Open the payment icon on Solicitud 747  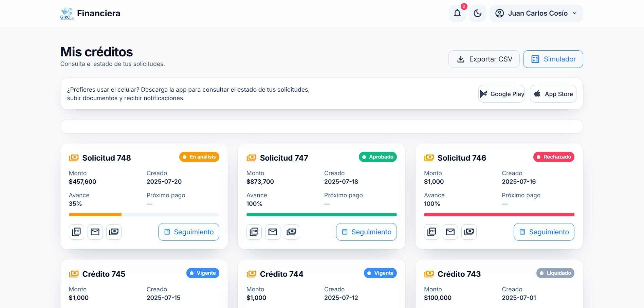[x=291, y=232]
